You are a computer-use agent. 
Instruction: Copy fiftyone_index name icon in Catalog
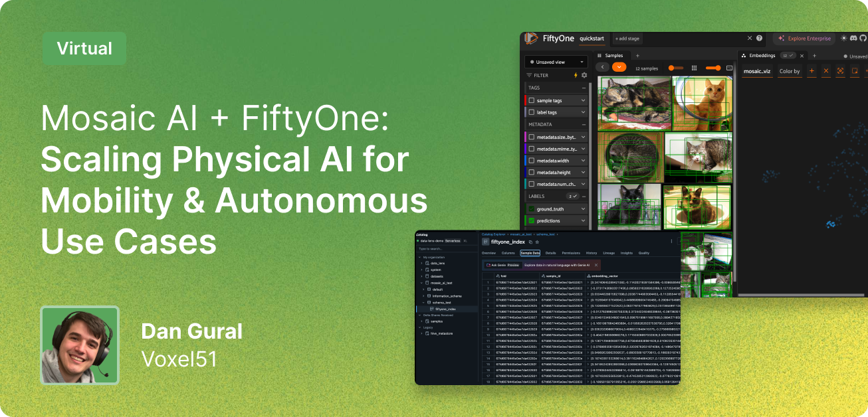pyautogui.click(x=530, y=242)
